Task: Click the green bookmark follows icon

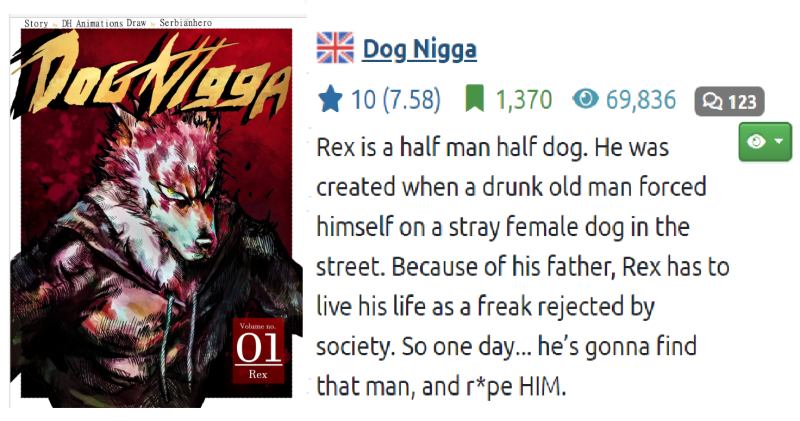Action: 474,99
